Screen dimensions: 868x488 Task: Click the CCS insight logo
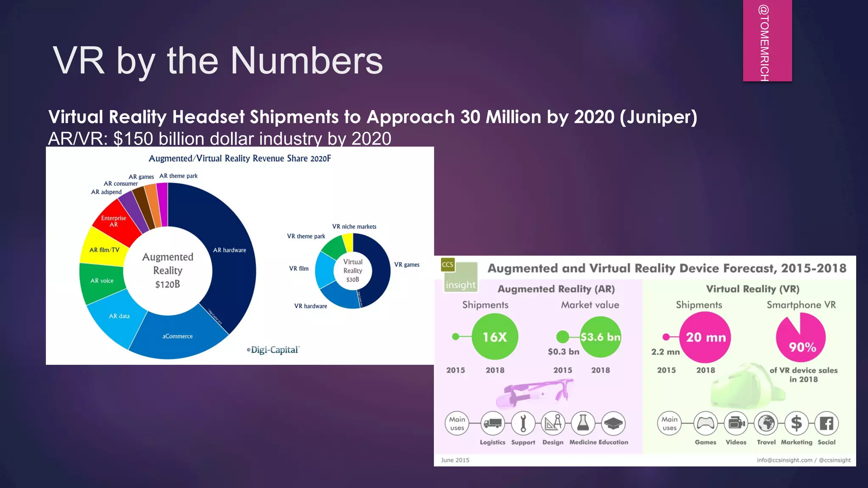pyautogui.click(x=460, y=275)
